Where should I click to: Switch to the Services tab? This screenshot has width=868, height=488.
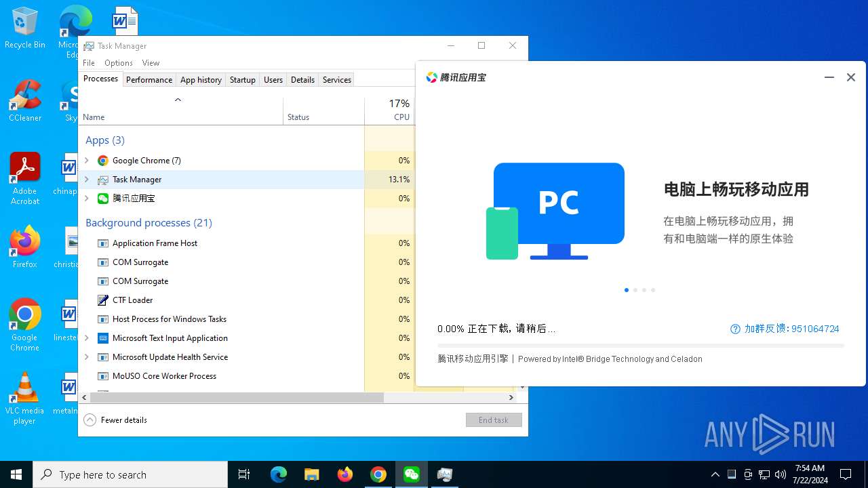[x=337, y=80]
